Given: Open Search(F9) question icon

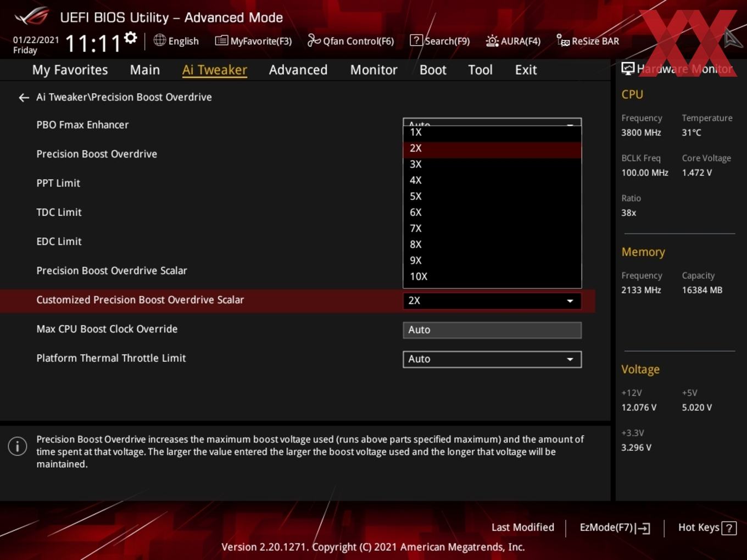Looking at the screenshot, I should [416, 40].
